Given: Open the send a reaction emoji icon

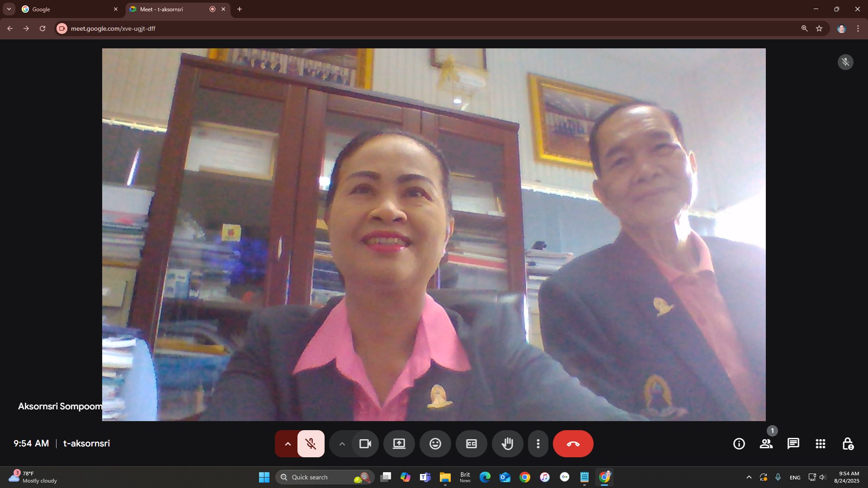Looking at the screenshot, I should click(x=435, y=444).
